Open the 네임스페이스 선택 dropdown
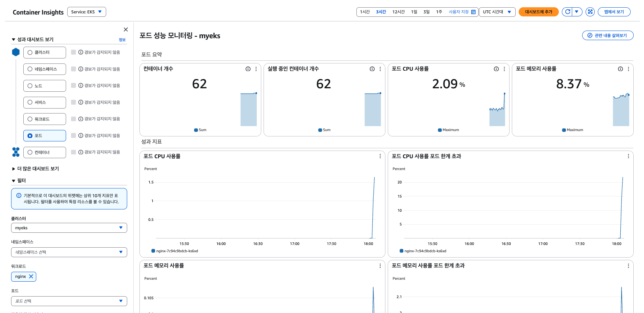The width and height of the screenshot is (644, 313). click(69, 252)
